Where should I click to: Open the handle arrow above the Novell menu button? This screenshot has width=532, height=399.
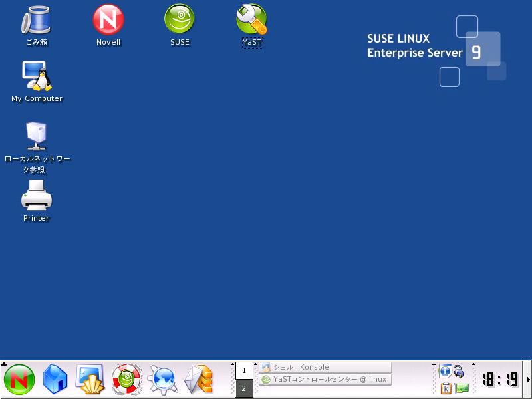click(x=4, y=364)
